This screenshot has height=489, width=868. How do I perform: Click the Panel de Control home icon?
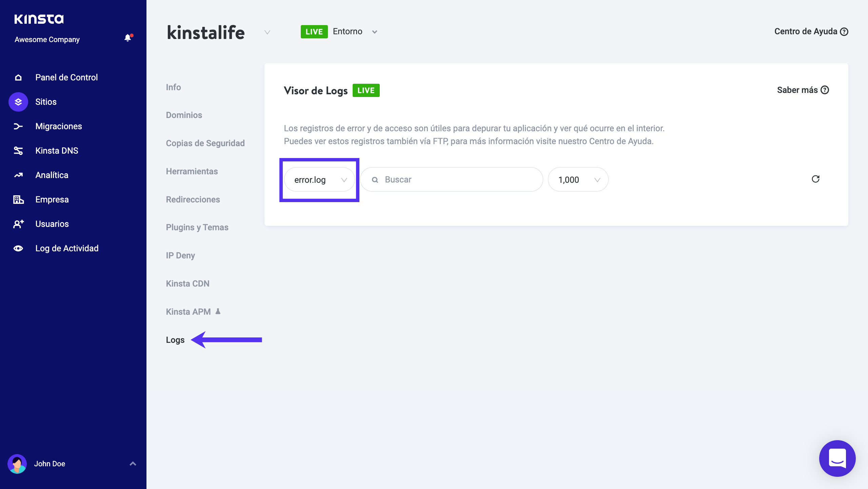[x=18, y=78]
